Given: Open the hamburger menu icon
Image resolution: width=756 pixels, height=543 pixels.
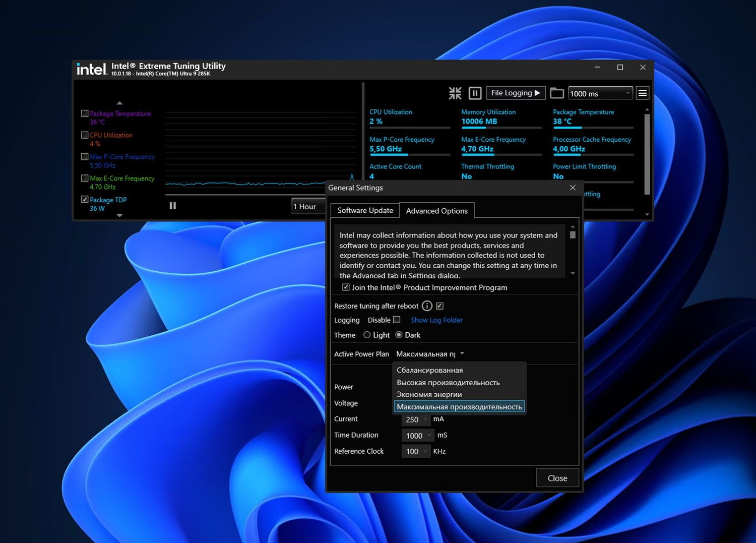Looking at the screenshot, I should point(643,93).
